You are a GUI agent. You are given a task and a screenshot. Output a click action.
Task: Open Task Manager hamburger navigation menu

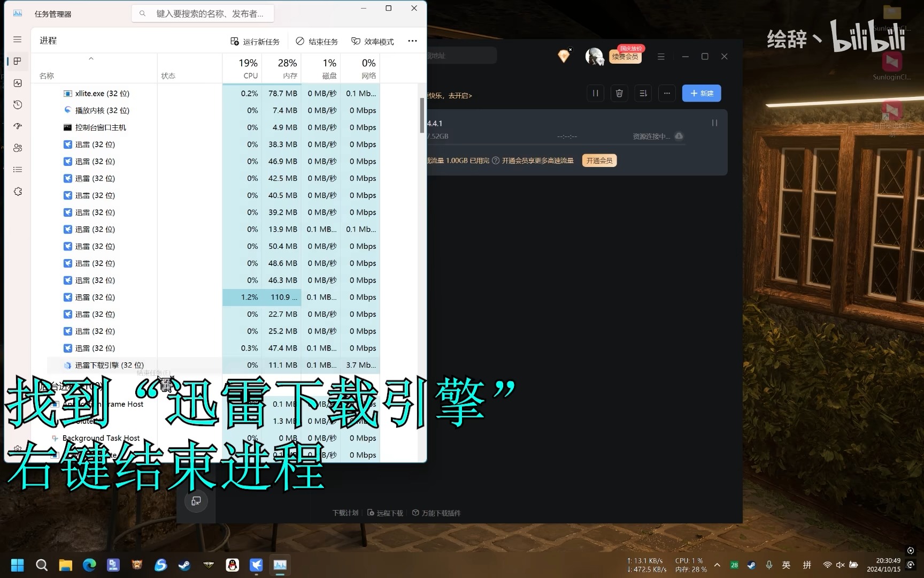17,40
